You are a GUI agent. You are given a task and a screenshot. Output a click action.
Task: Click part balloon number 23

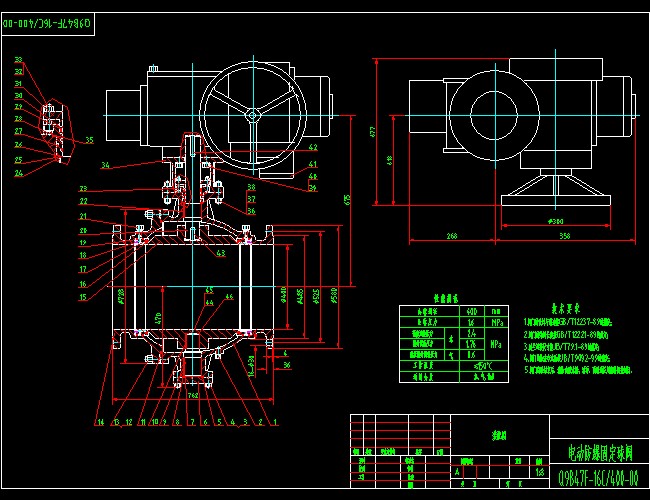click(x=83, y=188)
